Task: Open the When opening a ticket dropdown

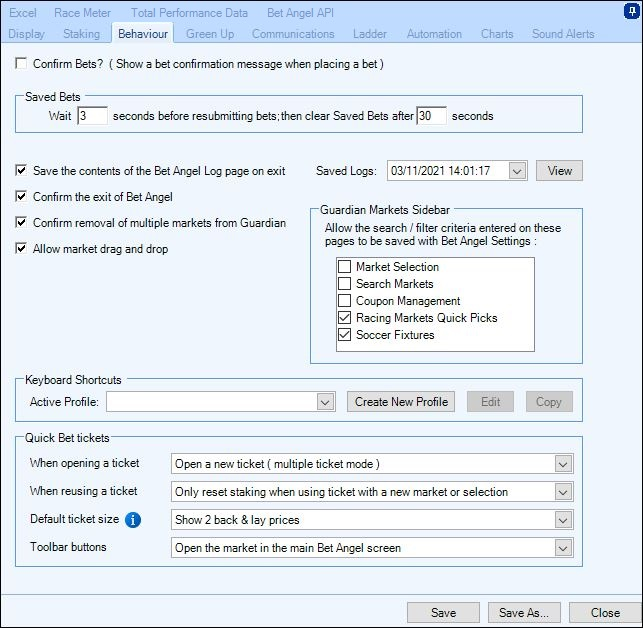Action: click(x=563, y=464)
